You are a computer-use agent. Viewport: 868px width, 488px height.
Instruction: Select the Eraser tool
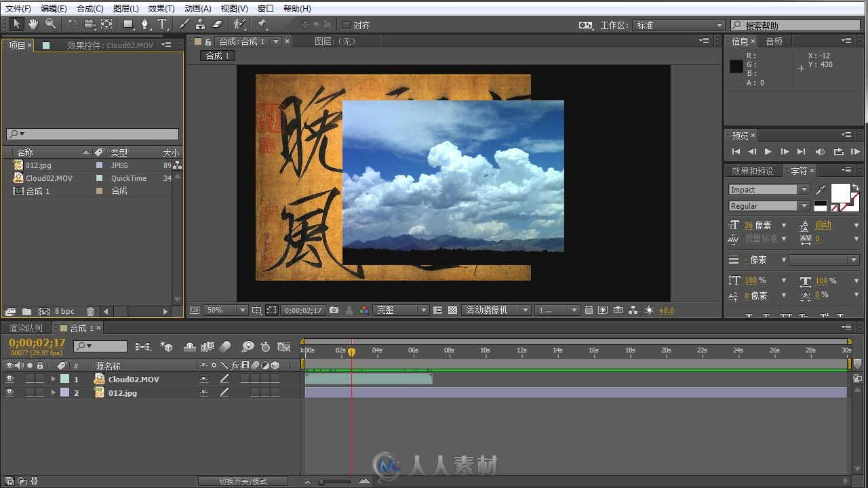(x=218, y=24)
